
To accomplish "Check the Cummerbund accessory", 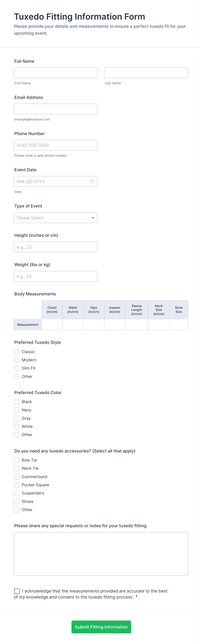I will pos(16,477).
